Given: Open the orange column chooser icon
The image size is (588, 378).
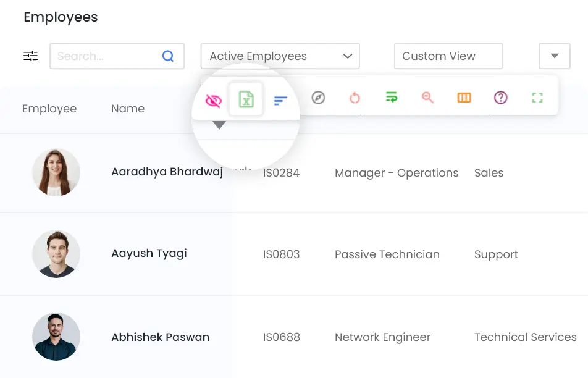Looking at the screenshot, I should coord(464,98).
